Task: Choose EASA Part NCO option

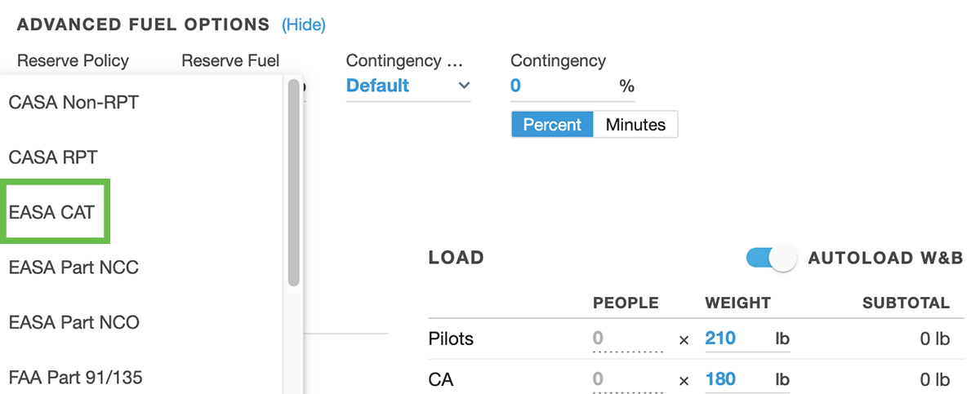Action: tap(73, 322)
